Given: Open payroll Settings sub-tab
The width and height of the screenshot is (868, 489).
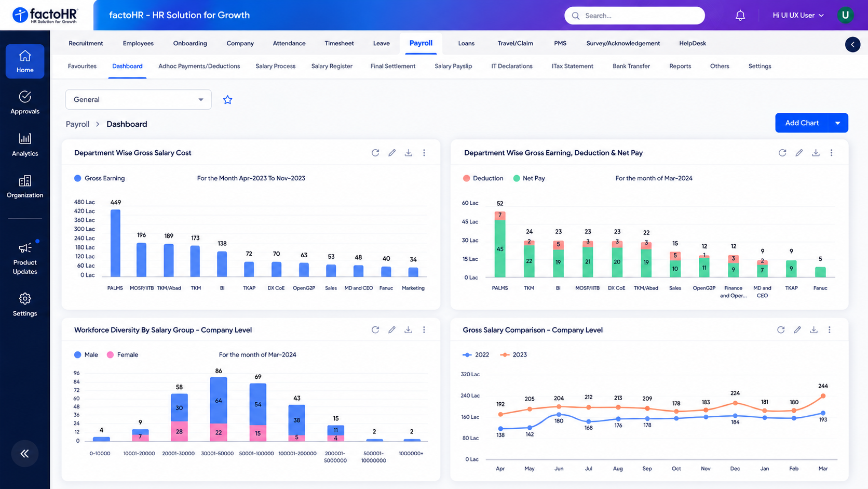Looking at the screenshot, I should click(759, 67).
